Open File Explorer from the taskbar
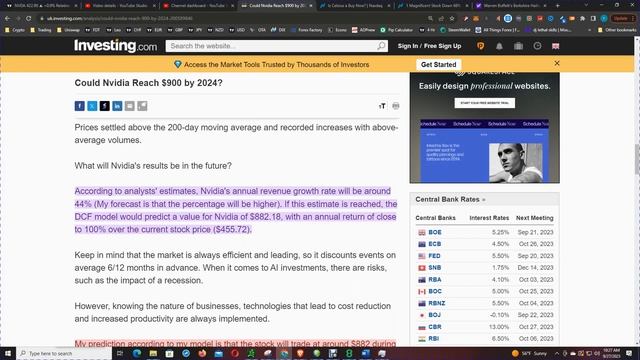 [153, 353]
